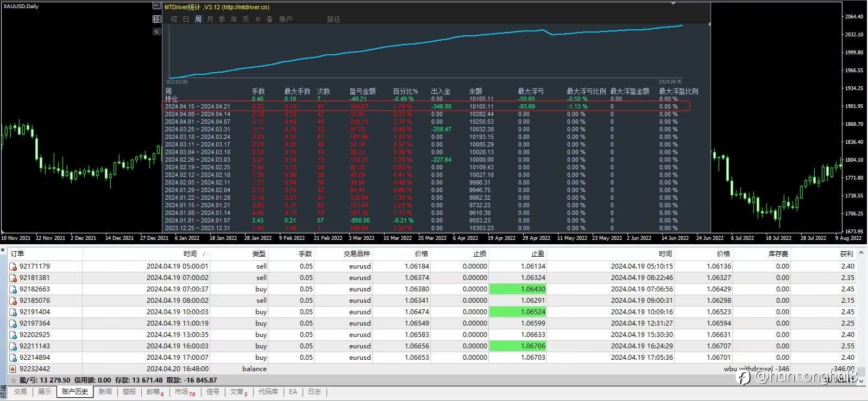Click the 盈/亏: 13 279.50 summary text

click(x=45, y=380)
